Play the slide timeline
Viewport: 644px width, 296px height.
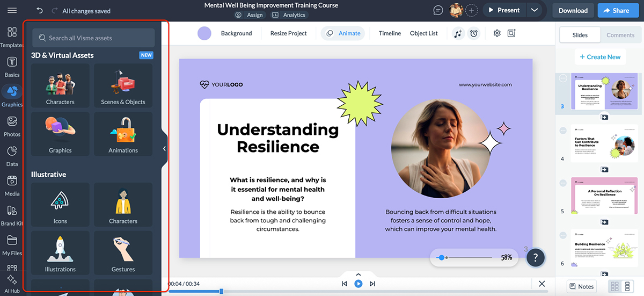click(358, 284)
